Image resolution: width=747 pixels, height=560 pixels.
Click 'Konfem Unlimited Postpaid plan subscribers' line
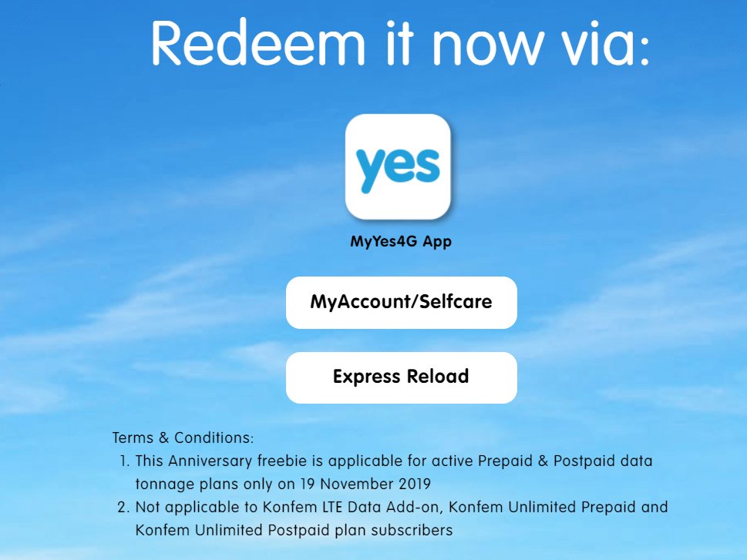point(294,530)
